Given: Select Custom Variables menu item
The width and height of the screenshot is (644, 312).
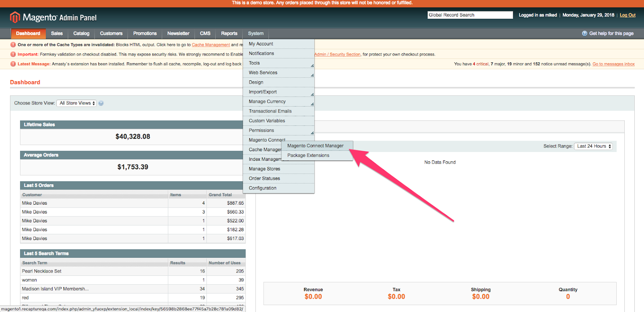Looking at the screenshot, I should (x=279, y=121).
